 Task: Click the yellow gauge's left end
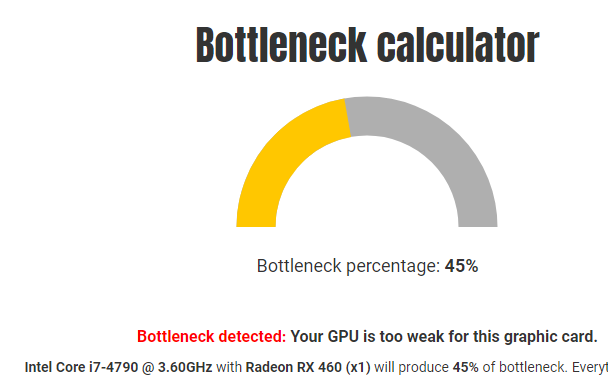coord(256,221)
